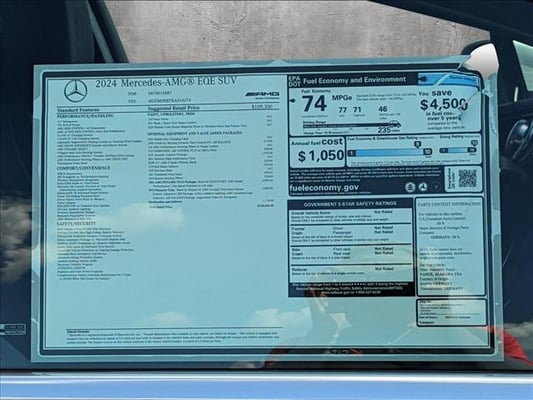533x400 pixels.
Task: Click the Government 5-Star Safety Ratings header
Action: click(x=350, y=204)
